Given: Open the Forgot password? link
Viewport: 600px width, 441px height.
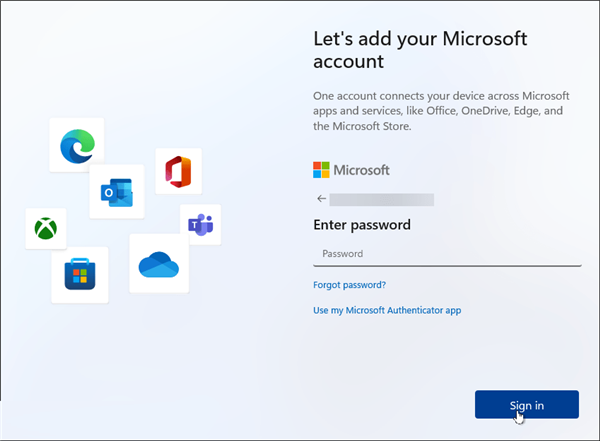Looking at the screenshot, I should click(349, 285).
